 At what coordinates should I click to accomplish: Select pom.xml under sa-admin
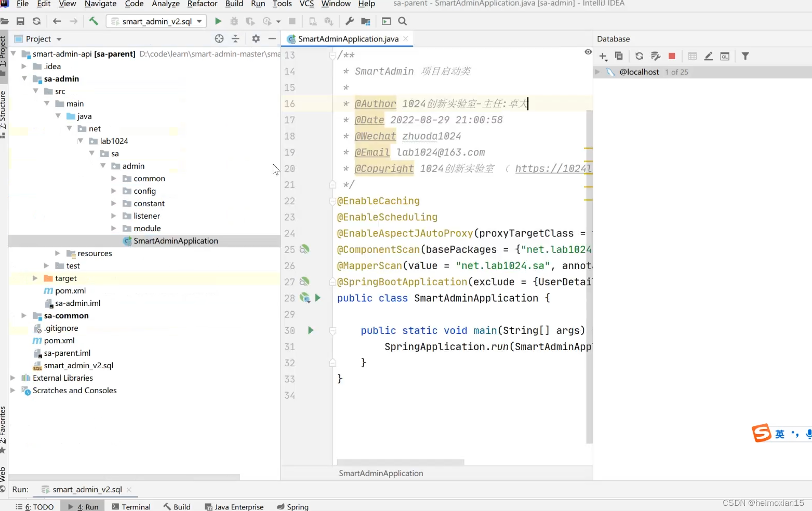70,291
